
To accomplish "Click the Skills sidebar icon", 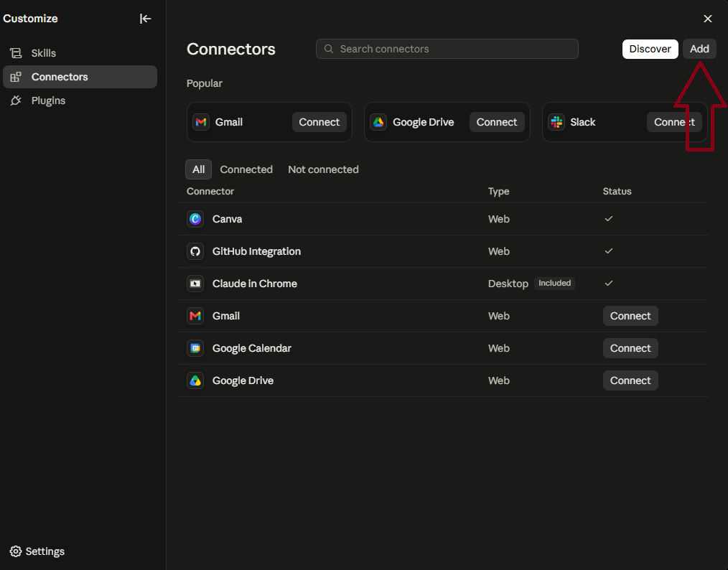I will [16, 53].
